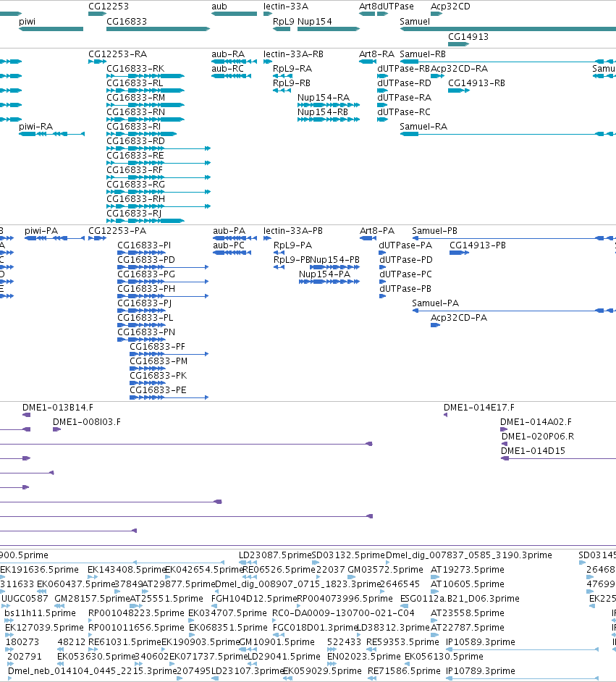Select transcript CG16833-RK
The image size is (616, 682).
point(135,69)
